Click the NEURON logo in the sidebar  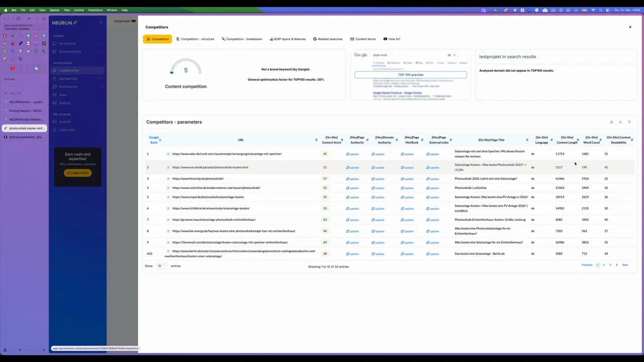[x=64, y=22]
